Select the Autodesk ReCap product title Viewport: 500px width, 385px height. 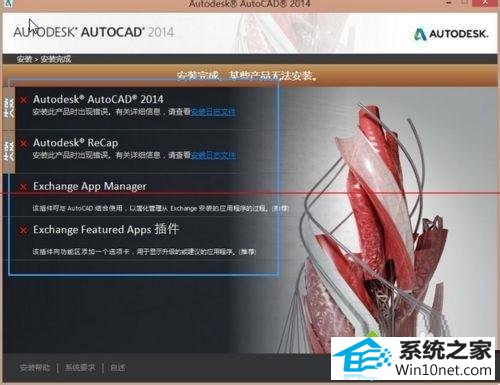(76, 143)
